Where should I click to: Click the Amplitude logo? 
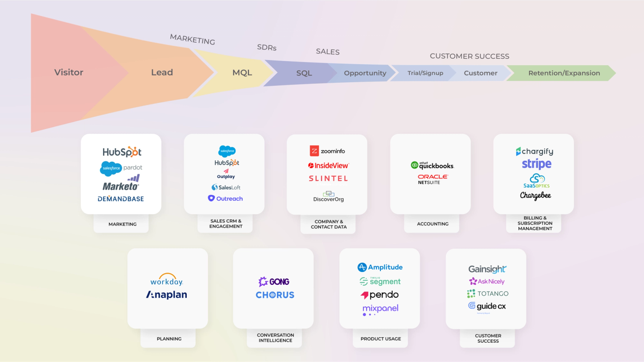380,267
